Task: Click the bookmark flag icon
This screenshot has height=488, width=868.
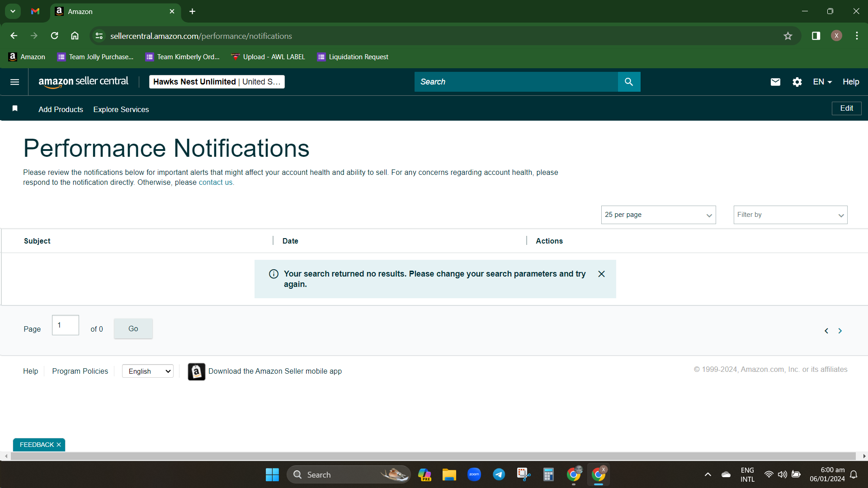Action: point(15,108)
